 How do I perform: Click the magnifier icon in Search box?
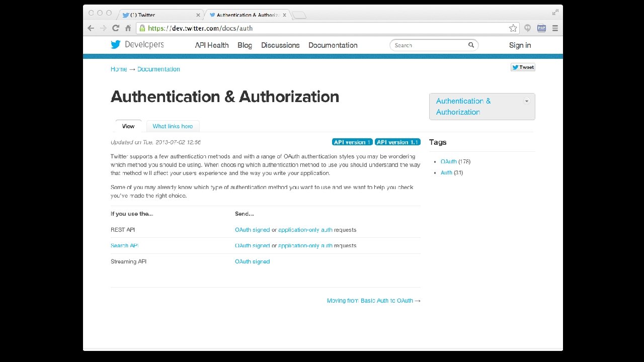coord(471,45)
